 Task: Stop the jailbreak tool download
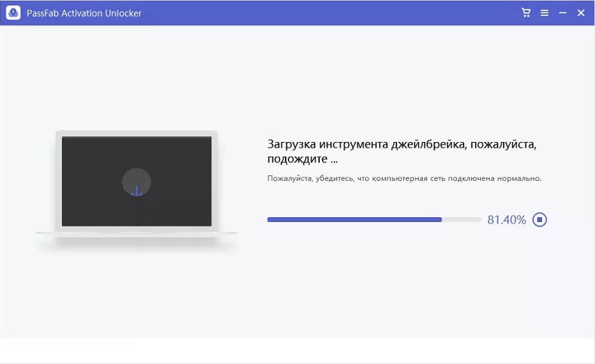point(539,220)
